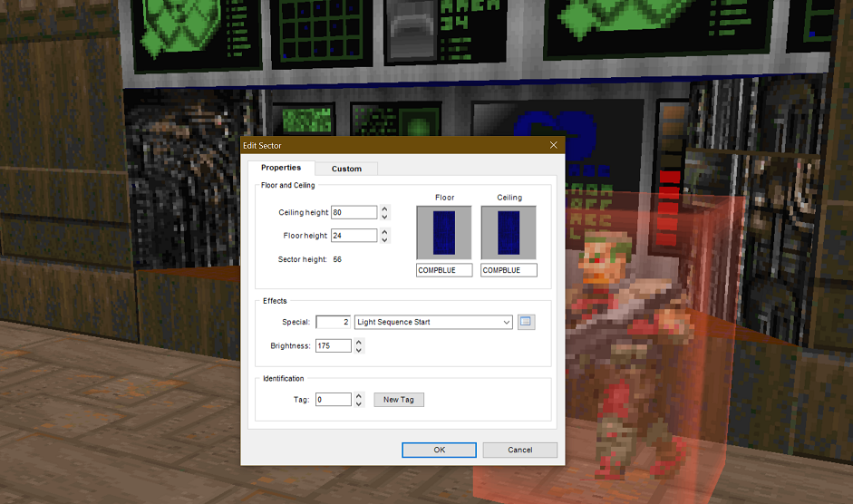The width and height of the screenshot is (853, 504).
Task: Click the Ceiling height input field
Action: pos(354,212)
